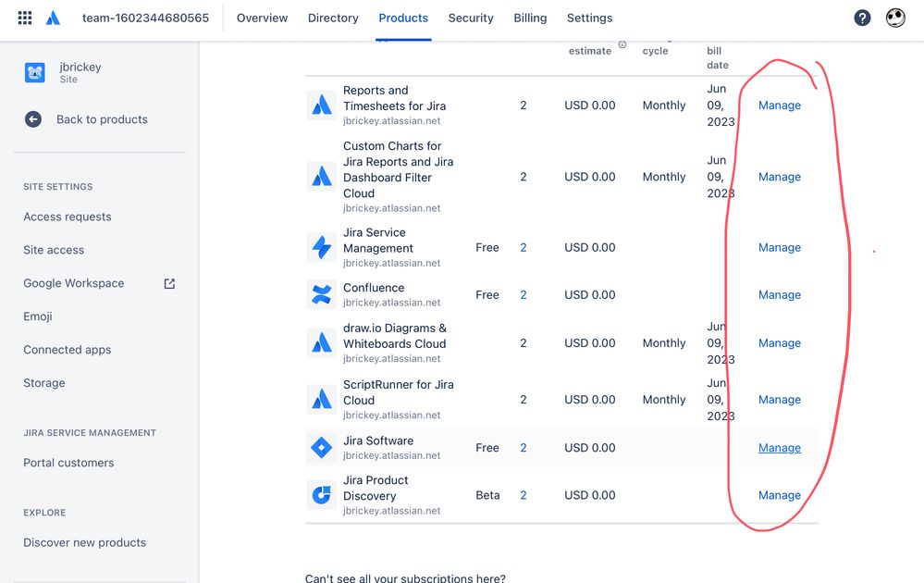
Task: Open the Billing tab
Action: 530,18
